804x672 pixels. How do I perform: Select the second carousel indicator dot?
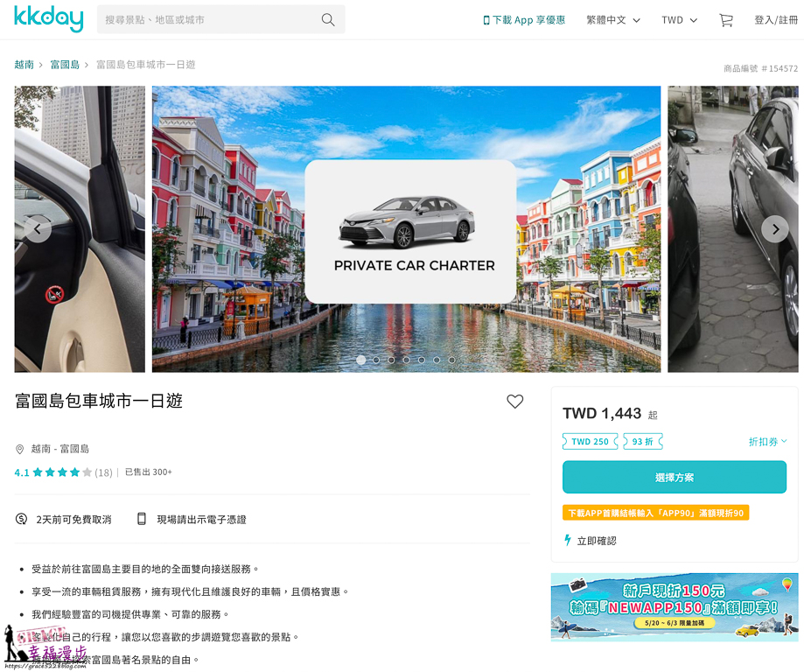coord(376,360)
